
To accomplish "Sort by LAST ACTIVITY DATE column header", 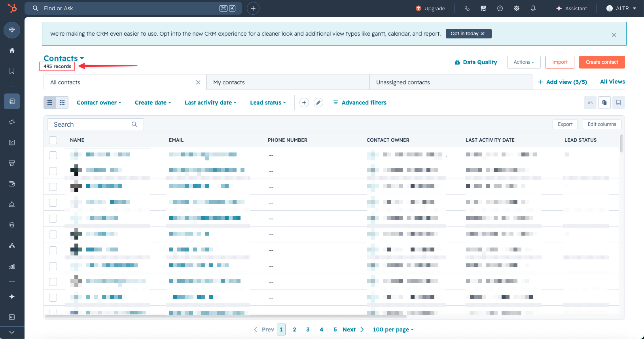I will click(x=490, y=140).
